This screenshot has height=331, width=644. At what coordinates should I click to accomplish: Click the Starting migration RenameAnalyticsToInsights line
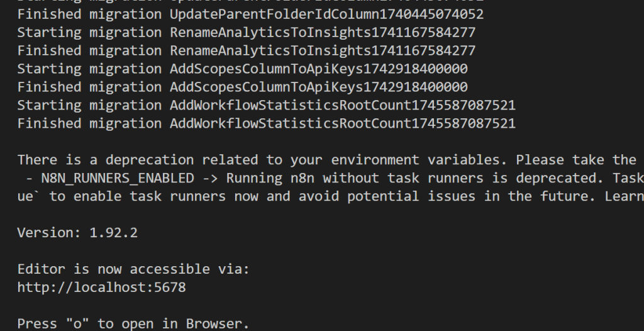(x=247, y=33)
